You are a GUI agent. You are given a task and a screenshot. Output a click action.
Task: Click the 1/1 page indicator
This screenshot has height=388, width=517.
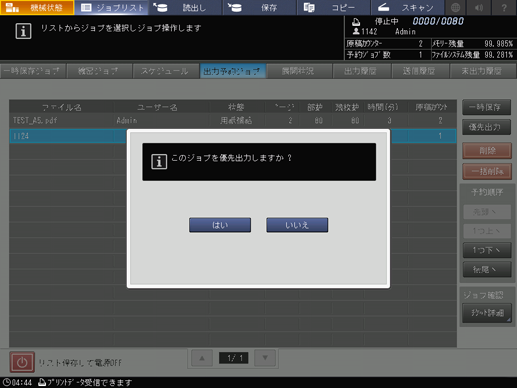click(x=233, y=358)
